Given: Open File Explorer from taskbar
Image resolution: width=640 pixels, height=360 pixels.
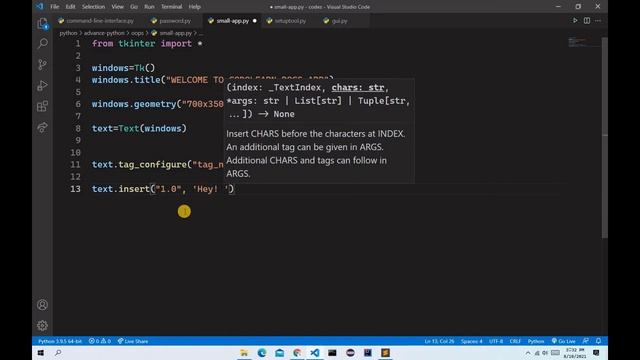Looking at the screenshot, I should click(244, 353).
